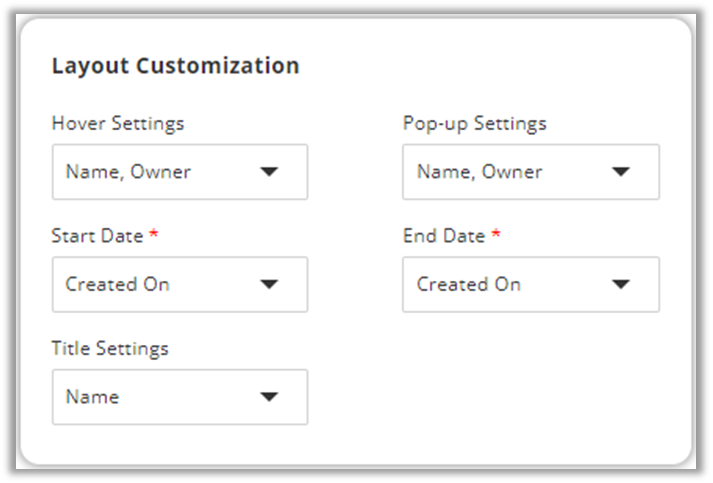Click the red asterisk beside End Date
713x483 pixels.
tap(495, 235)
